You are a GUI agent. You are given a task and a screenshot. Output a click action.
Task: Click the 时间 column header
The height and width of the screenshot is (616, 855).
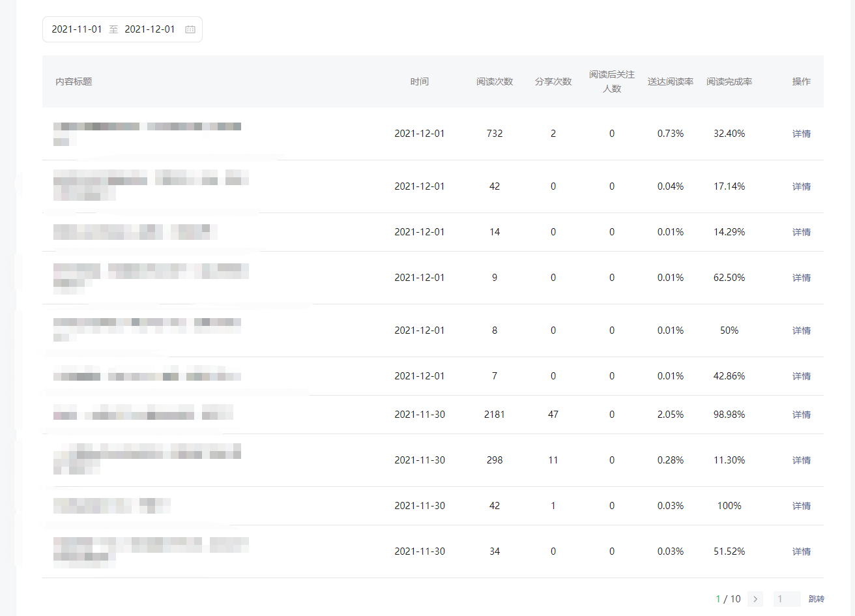[x=420, y=81]
